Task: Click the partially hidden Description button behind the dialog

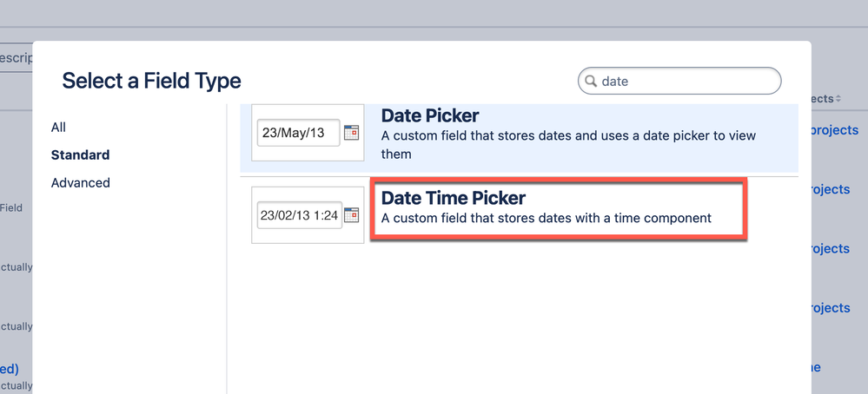Action: click(x=16, y=58)
